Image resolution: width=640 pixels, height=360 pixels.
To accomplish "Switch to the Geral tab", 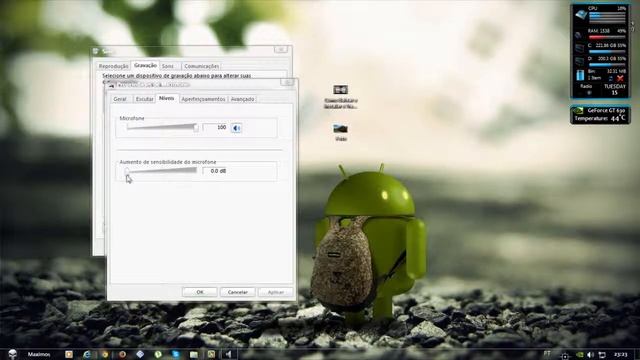I will pyautogui.click(x=120, y=99).
